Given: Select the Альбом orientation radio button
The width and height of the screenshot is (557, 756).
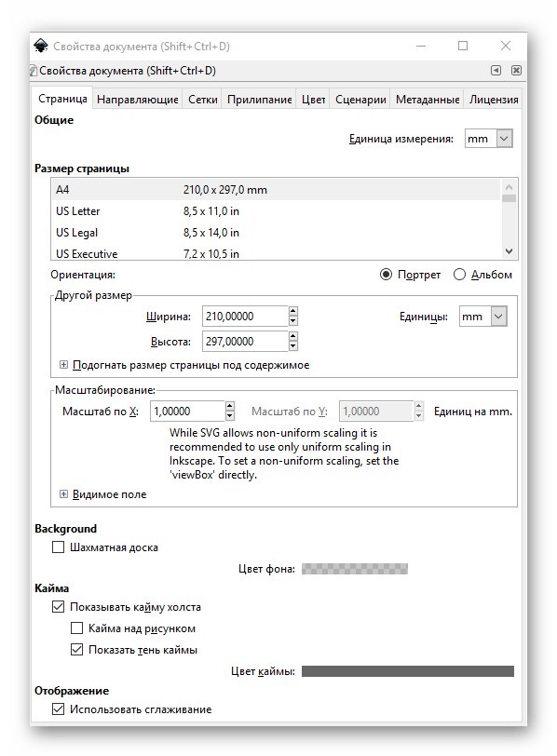Looking at the screenshot, I should coord(459,275).
